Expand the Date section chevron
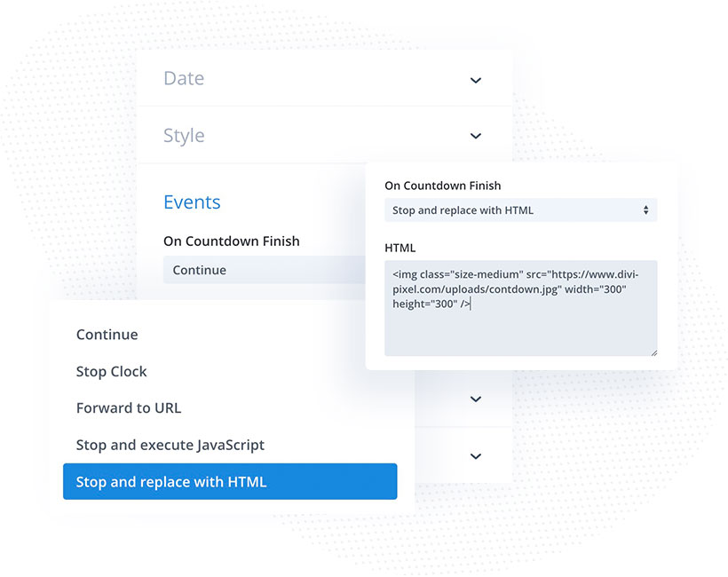The width and height of the screenshot is (728, 577). click(x=476, y=80)
